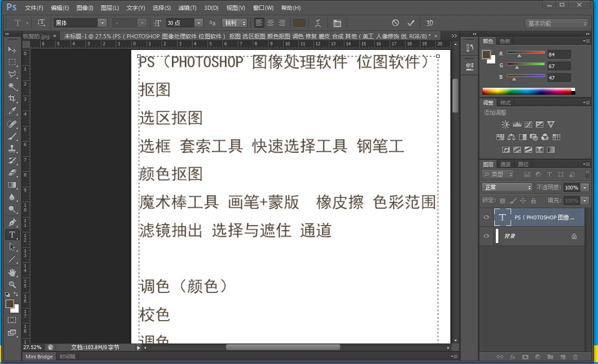Activate the Eyedropper tool

(12, 111)
